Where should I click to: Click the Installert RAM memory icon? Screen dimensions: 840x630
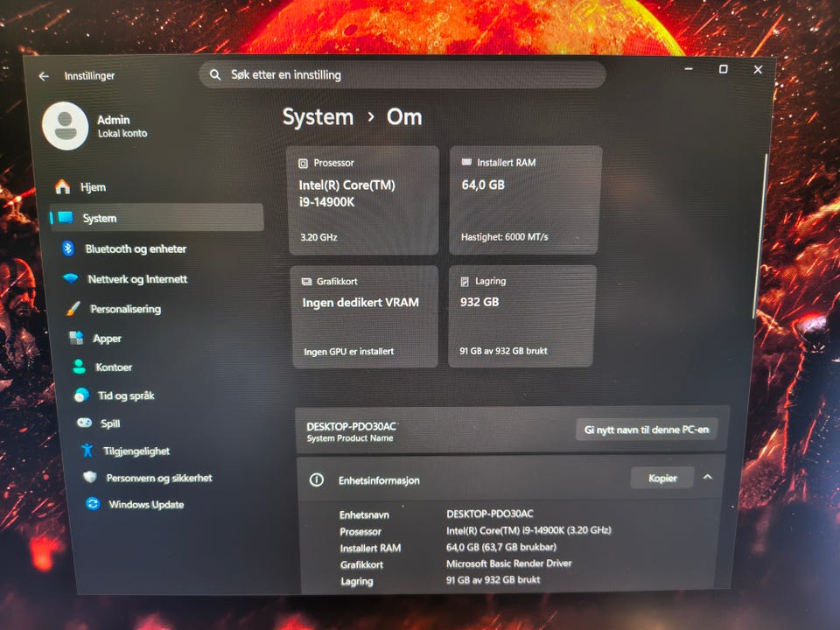pyautogui.click(x=466, y=162)
